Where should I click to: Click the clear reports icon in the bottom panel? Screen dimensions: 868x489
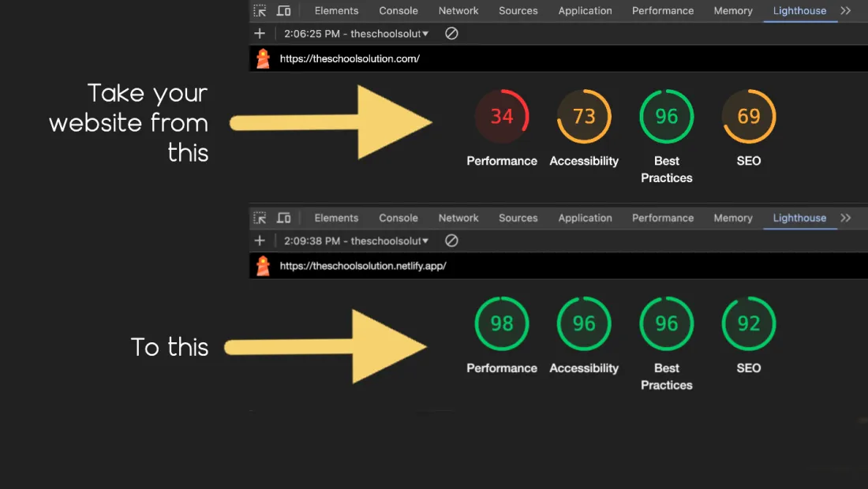coord(451,241)
